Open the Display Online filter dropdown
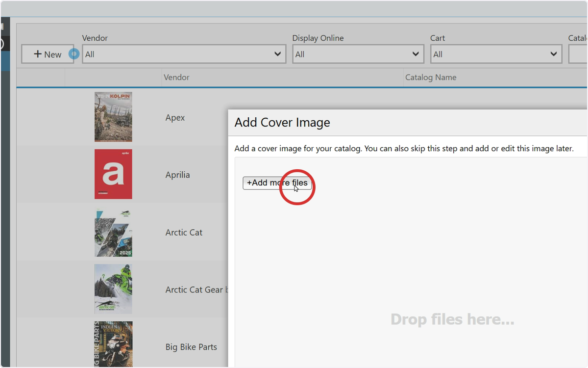 358,54
